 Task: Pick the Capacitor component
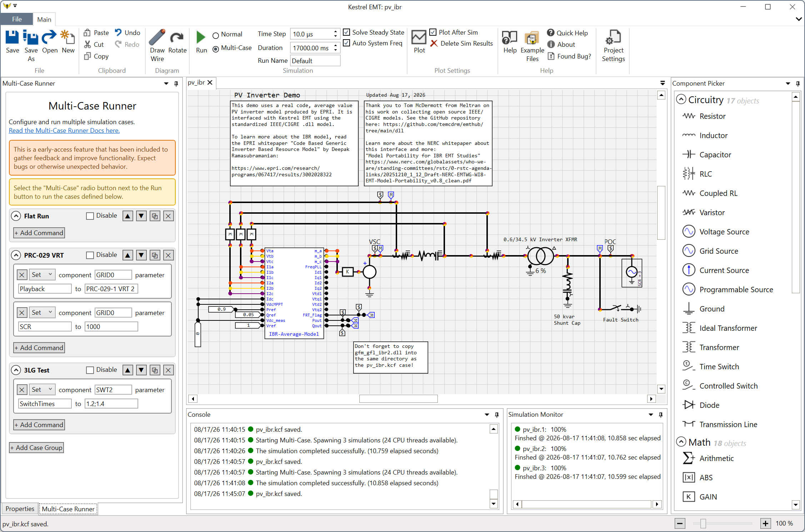pos(715,155)
